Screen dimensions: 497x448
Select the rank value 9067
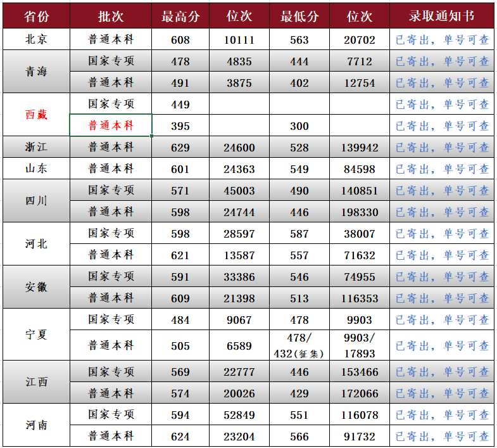tap(239, 320)
